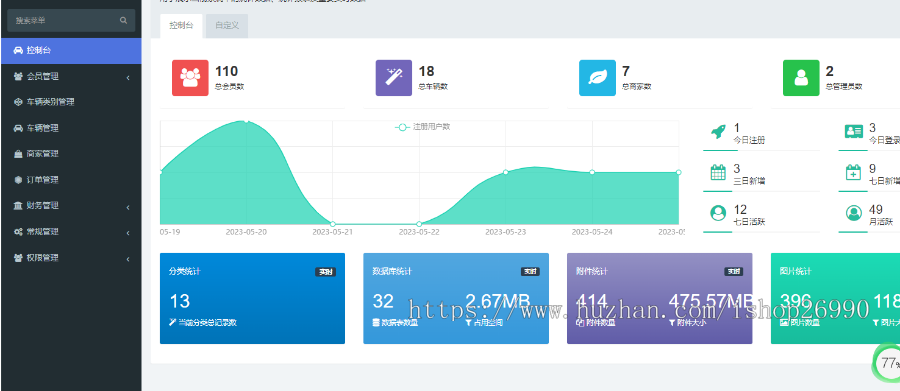This screenshot has width=900, height=391.
Task: Open 车辆管理 in the sidebar
Action: click(x=71, y=128)
